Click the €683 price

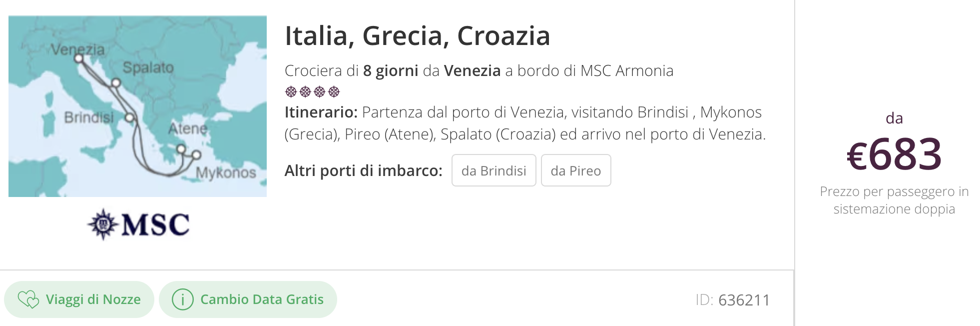(894, 154)
